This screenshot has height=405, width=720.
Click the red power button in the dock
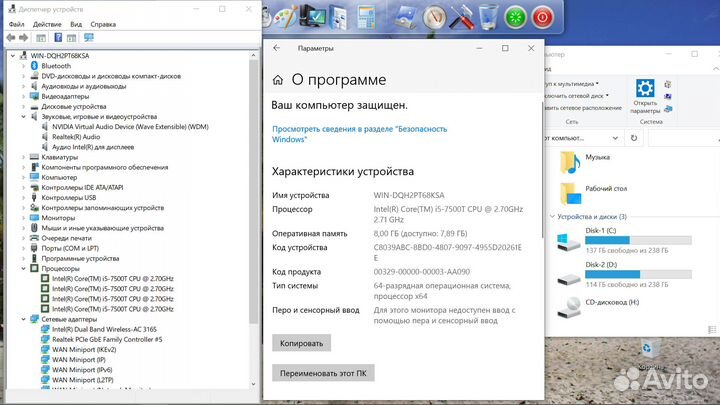click(542, 18)
